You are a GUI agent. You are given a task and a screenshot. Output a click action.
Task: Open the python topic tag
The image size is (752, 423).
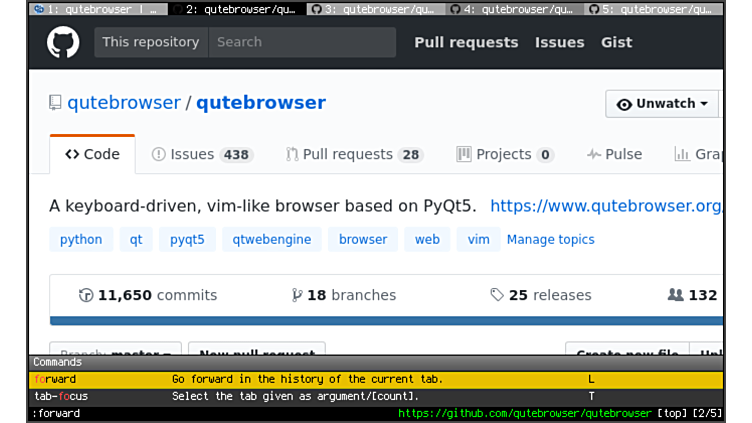tap(81, 239)
